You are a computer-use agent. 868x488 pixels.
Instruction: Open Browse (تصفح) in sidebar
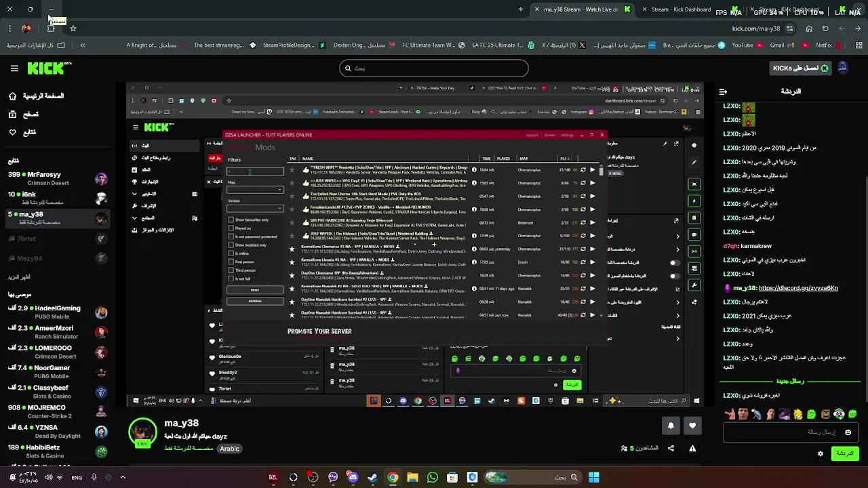pyautogui.click(x=24, y=115)
